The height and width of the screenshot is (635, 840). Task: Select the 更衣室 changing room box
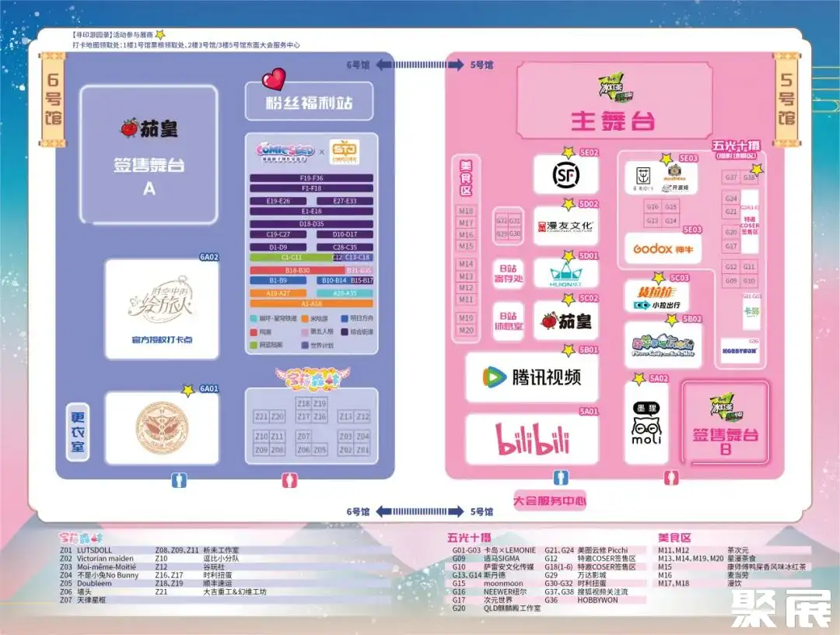78,432
